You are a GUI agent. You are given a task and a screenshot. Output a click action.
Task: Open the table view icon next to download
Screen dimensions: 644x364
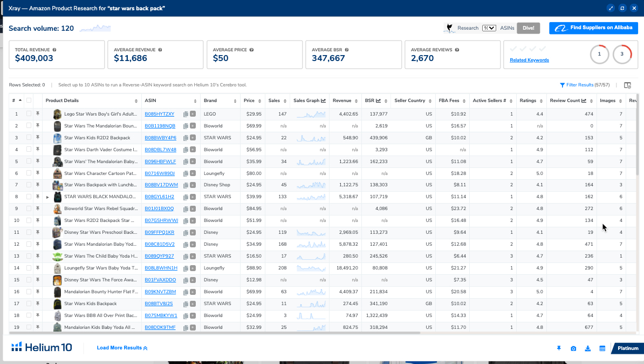click(602, 348)
